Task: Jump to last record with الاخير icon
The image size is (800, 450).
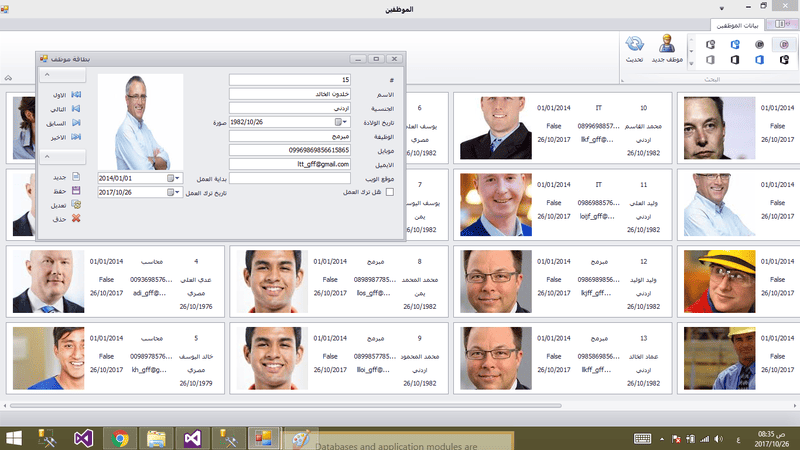Action: (x=76, y=137)
